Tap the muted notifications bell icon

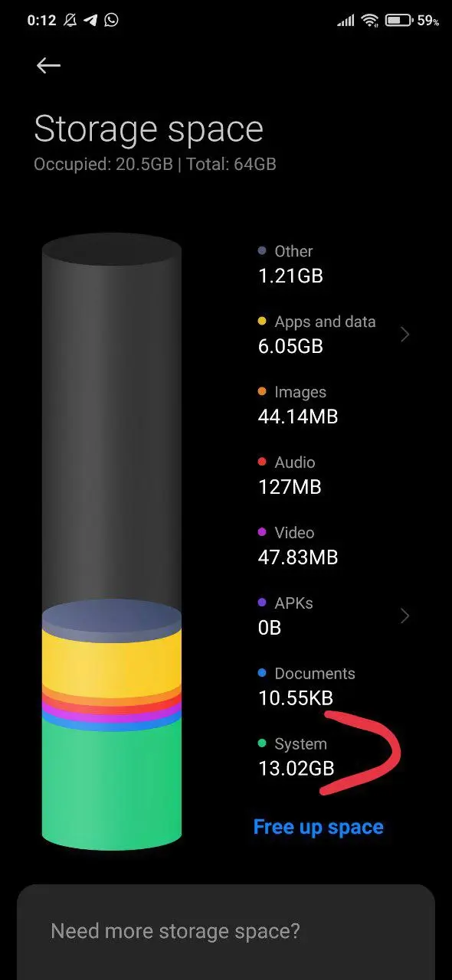[x=70, y=21]
